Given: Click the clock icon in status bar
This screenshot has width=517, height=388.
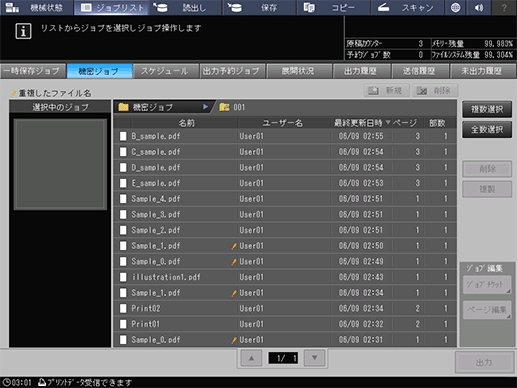Looking at the screenshot, I should tap(7, 382).
